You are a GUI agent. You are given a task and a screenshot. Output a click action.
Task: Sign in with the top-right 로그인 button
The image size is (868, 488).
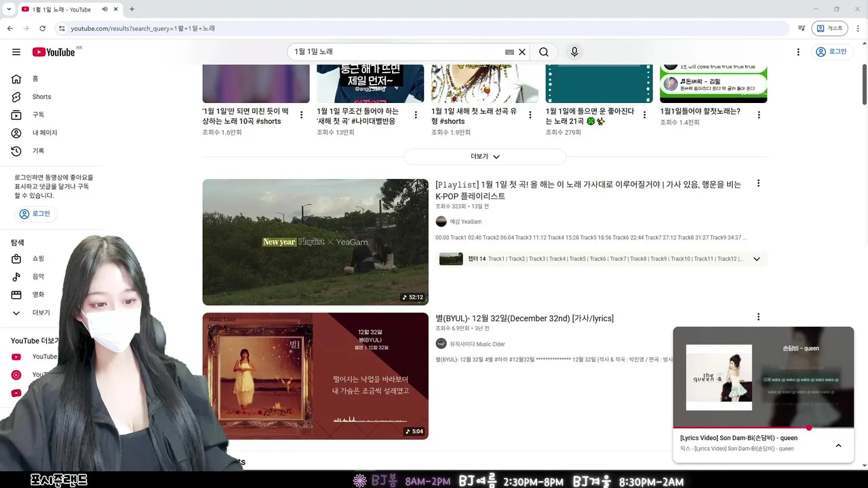(831, 52)
